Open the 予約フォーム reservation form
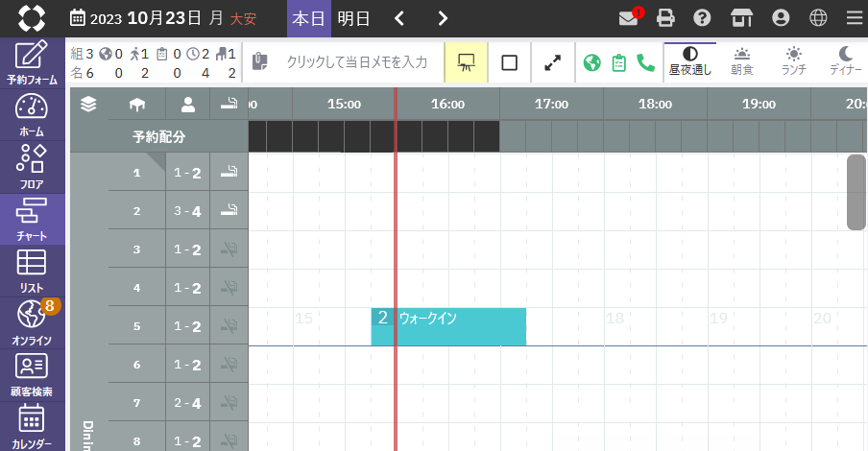 click(32, 62)
